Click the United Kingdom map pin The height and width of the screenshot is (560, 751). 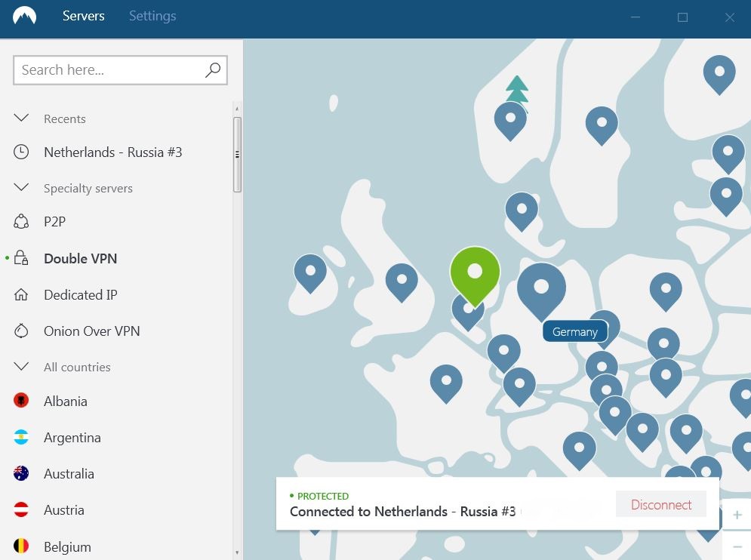point(402,282)
